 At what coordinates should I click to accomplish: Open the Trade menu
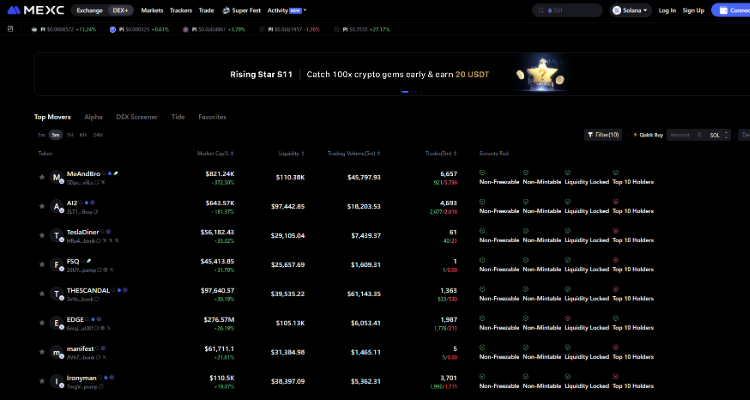click(x=206, y=10)
